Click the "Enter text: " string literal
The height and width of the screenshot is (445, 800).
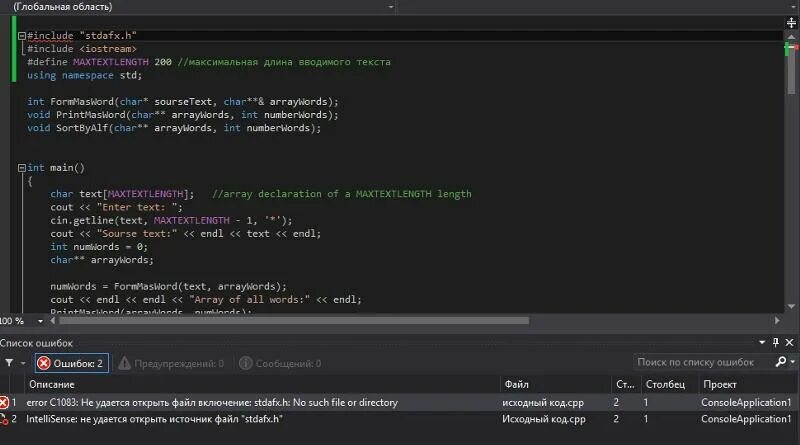[137, 207]
